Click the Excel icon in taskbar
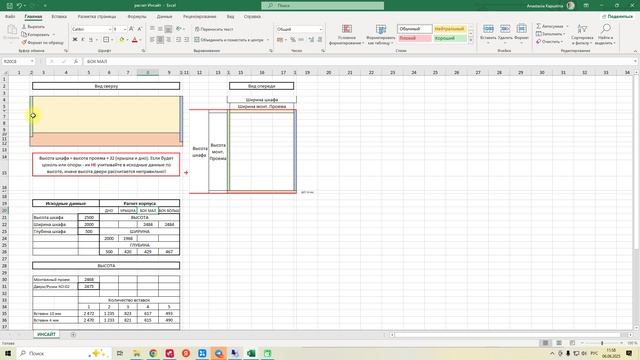This screenshot has height=360, width=640. point(251,353)
